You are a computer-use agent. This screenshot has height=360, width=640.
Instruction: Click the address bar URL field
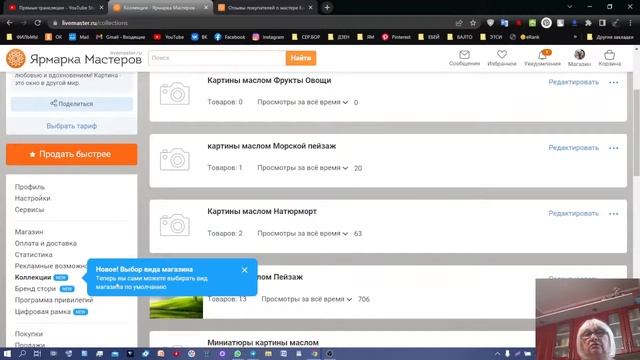point(253,23)
